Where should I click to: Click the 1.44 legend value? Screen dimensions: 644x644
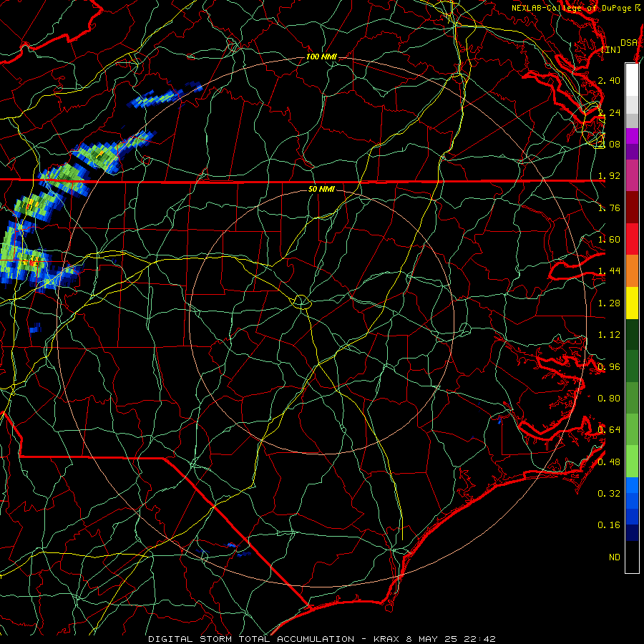pyautogui.click(x=609, y=271)
